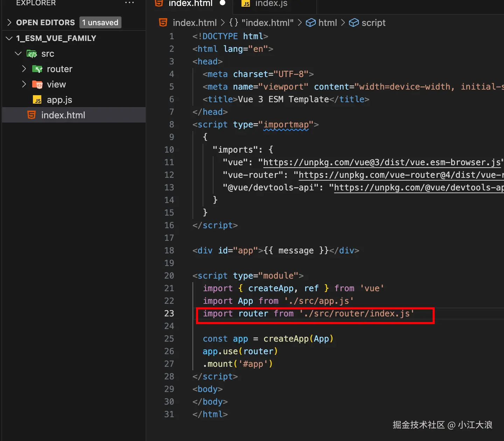Open the Explorer more actions ellipsis
504x441 pixels.
click(x=129, y=2)
